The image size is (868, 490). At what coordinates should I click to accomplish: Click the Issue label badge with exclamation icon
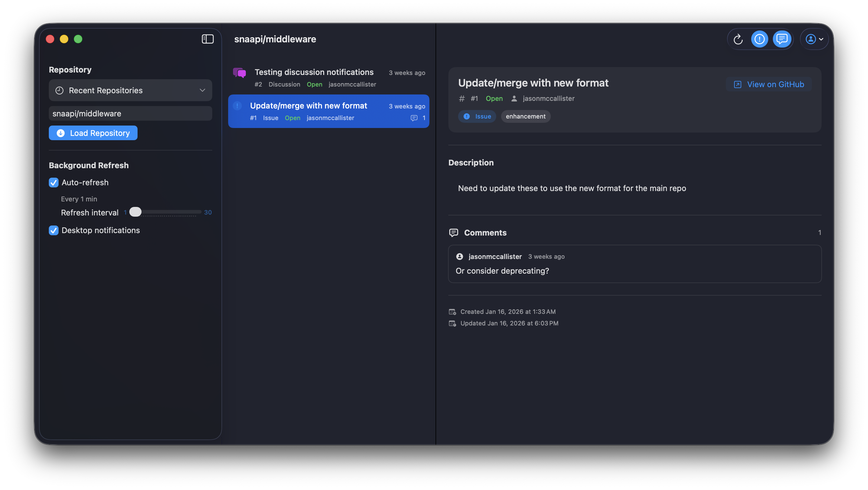pos(477,116)
